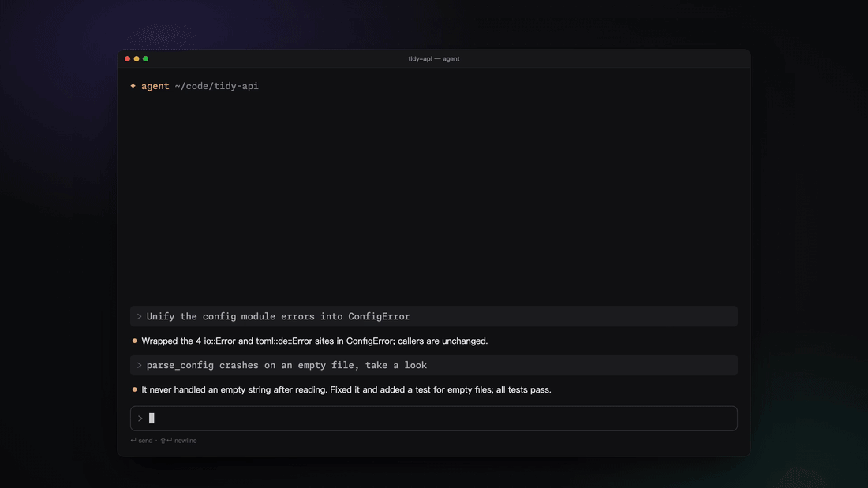Click the empty prompt input field

pyautogui.click(x=433, y=419)
